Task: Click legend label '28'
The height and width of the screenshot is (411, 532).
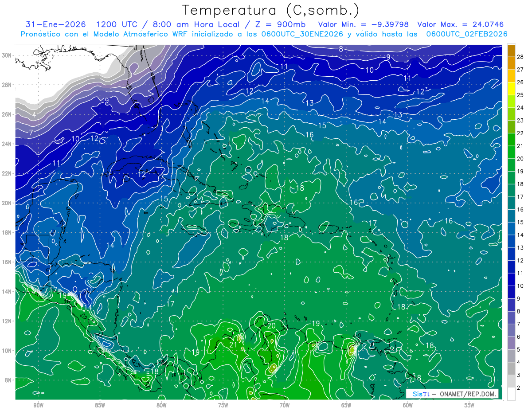Action: [520, 57]
